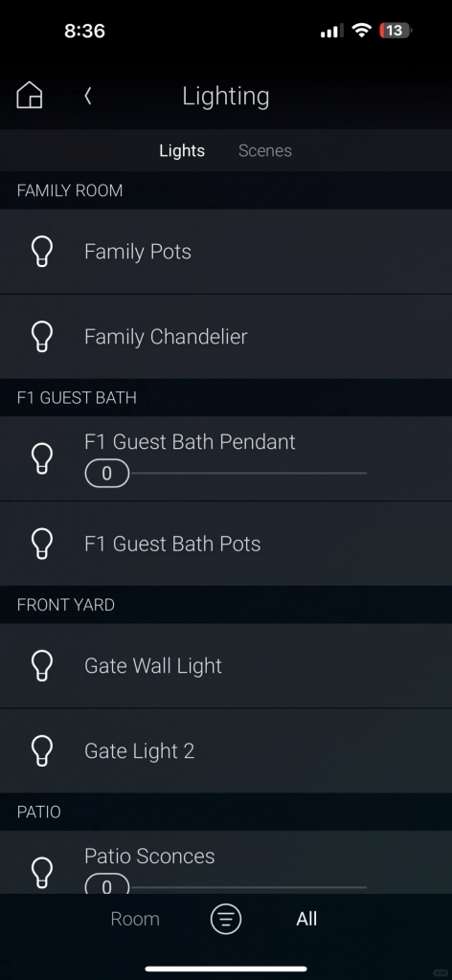Open the filter circle icon at bottom
This screenshot has width=452, height=980.
pyautogui.click(x=226, y=919)
